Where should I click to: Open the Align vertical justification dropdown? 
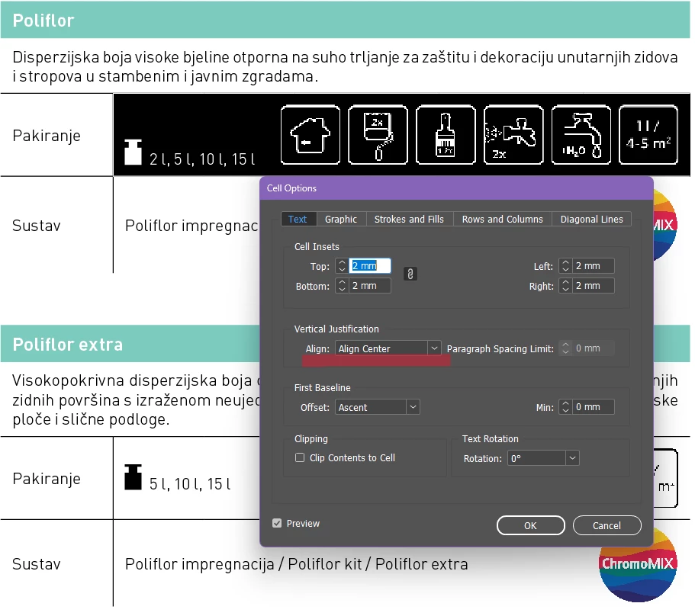(388, 348)
